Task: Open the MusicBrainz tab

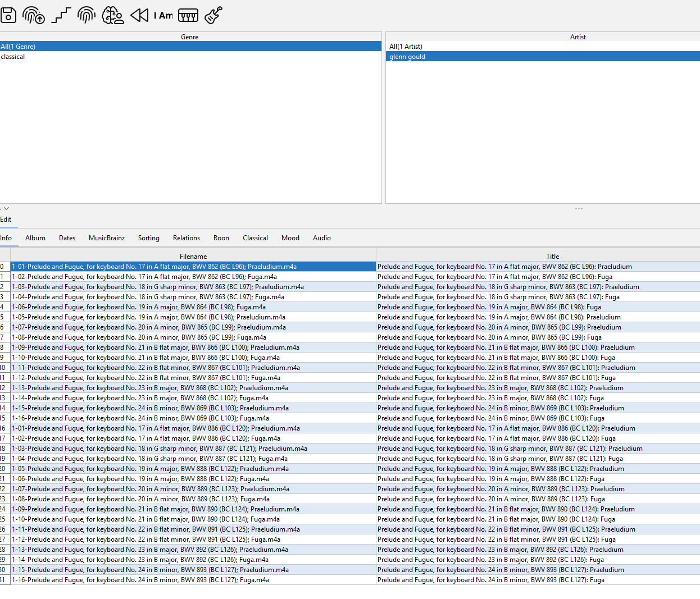Action: point(107,238)
